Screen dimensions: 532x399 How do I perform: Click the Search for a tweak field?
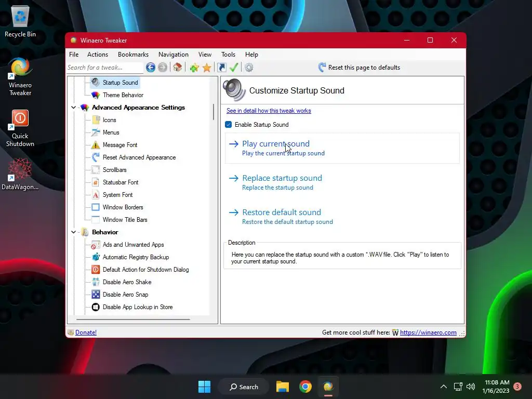coord(105,68)
